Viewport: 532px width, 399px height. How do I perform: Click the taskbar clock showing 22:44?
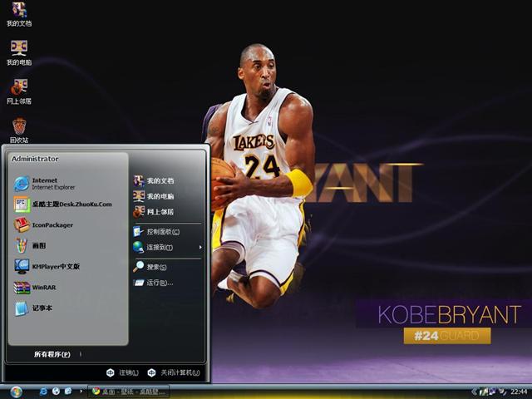point(519,392)
